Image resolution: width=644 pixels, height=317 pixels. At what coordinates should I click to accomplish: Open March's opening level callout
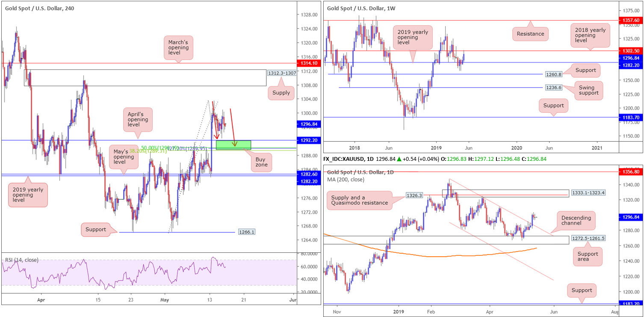click(x=178, y=47)
